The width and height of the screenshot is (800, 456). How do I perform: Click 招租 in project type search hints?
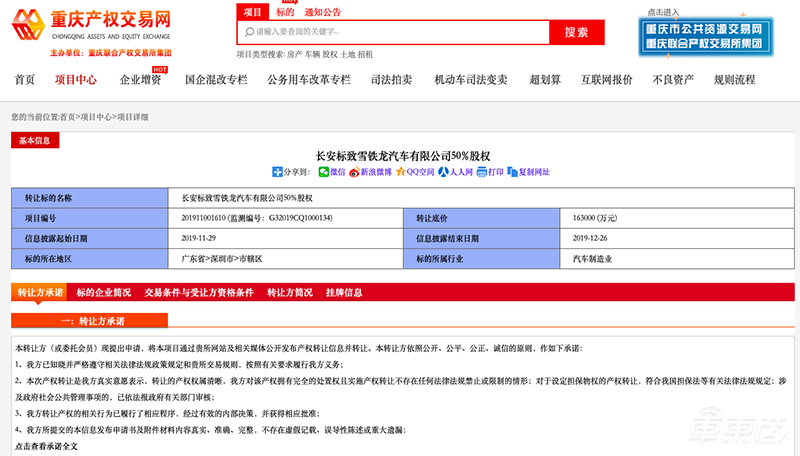(365, 55)
